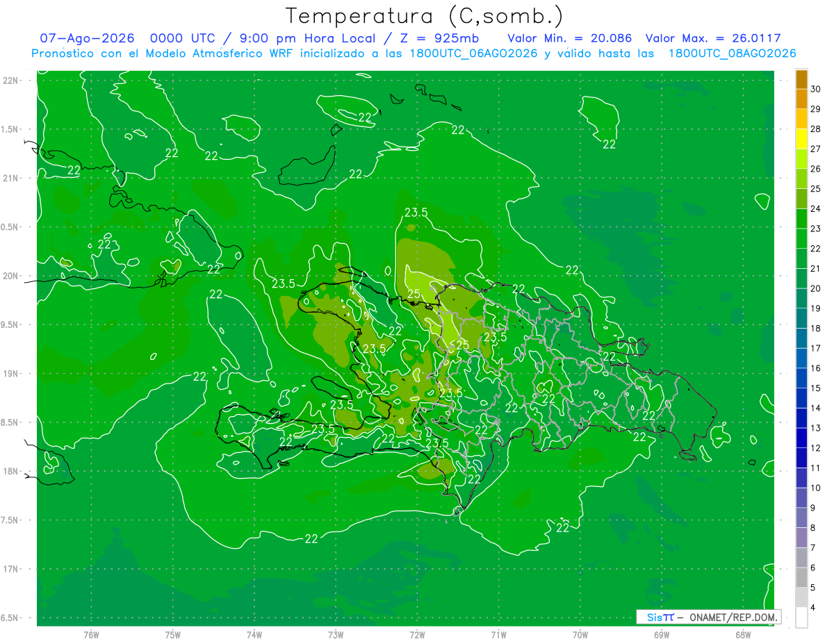The width and height of the screenshot is (834, 644).
Task: Click the colorbar legend label '7'
Action: point(813,547)
